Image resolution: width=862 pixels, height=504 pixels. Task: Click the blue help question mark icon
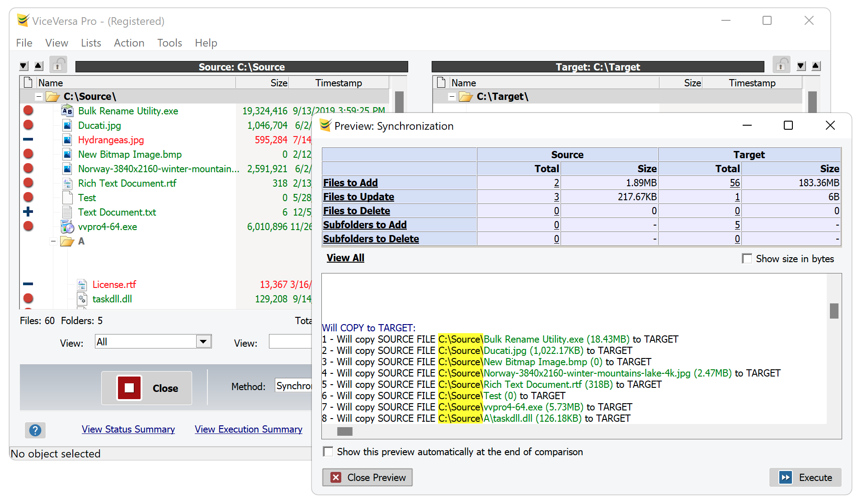35,430
